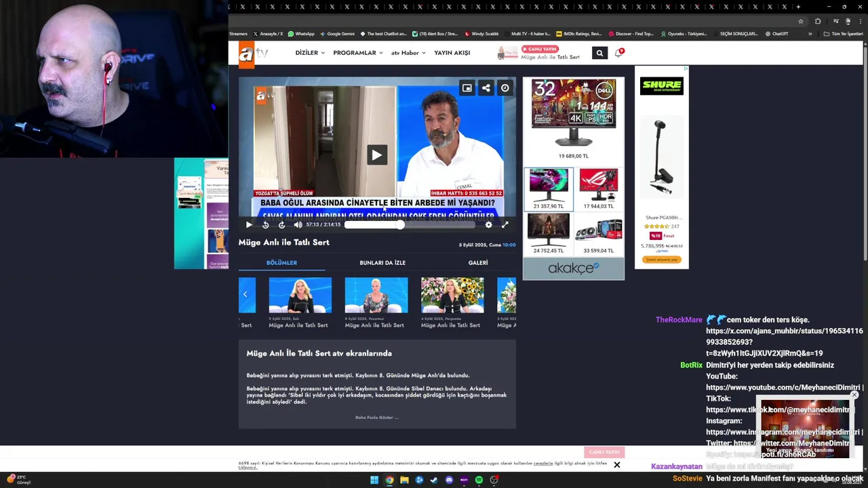Open Chrome from the taskbar
This screenshot has height=488, width=868.
click(389, 480)
